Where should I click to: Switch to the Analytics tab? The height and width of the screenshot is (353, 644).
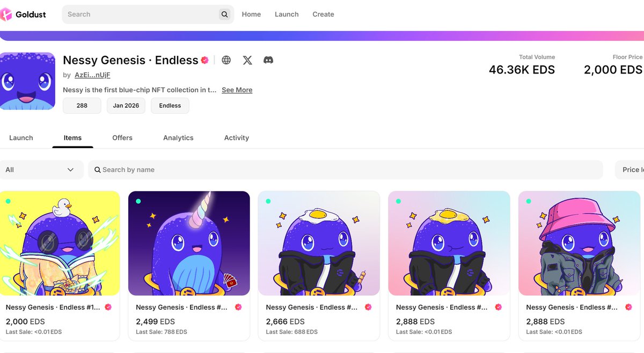point(178,138)
